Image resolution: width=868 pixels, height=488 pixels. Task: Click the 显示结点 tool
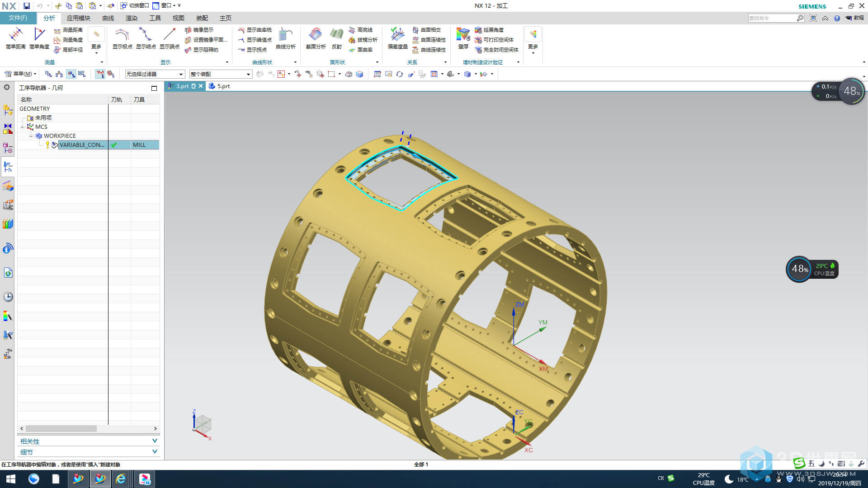coord(146,38)
